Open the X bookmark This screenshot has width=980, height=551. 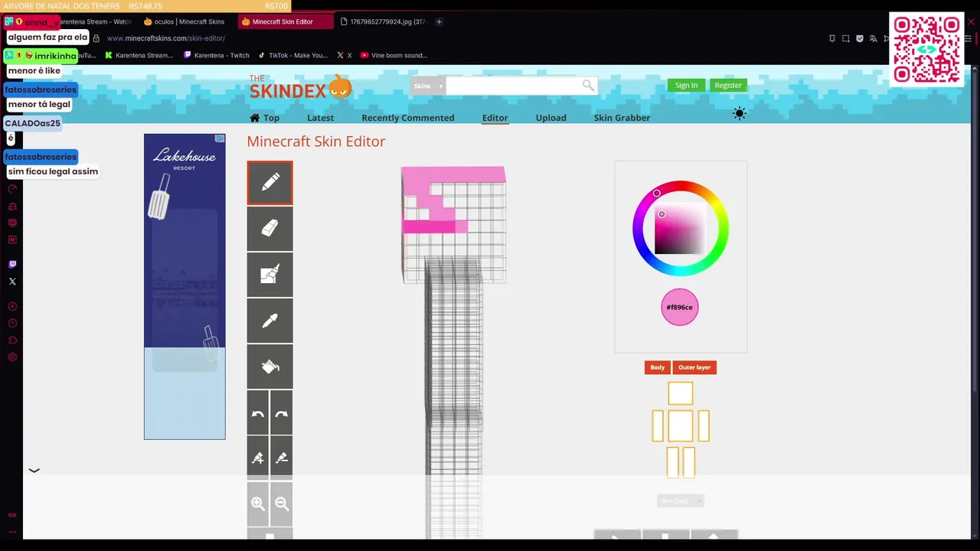(345, 55)
